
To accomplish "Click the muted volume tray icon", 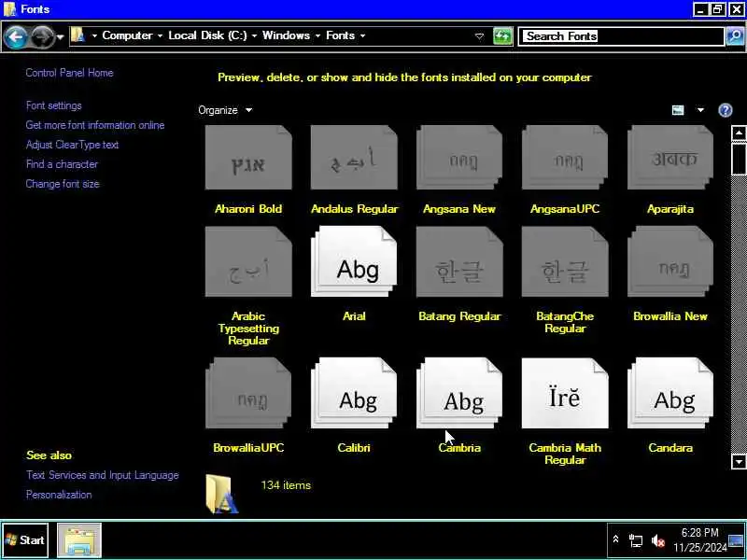I will click(658, 540).
